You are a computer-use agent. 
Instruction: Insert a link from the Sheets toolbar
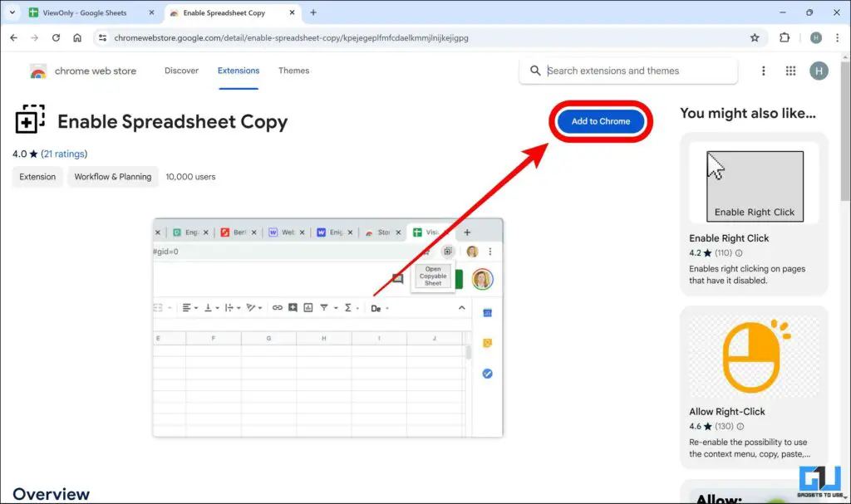coord(278,306)
